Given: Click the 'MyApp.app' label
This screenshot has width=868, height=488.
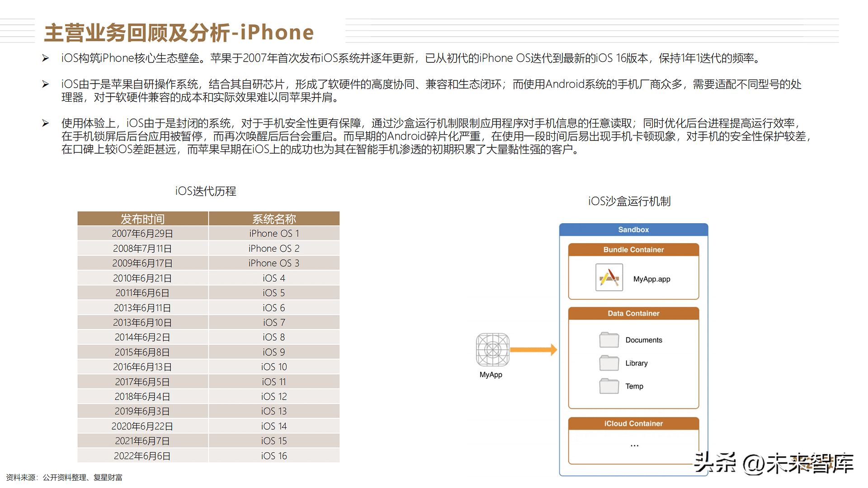Looking at the screenshot, I should (x=651, y=279).
